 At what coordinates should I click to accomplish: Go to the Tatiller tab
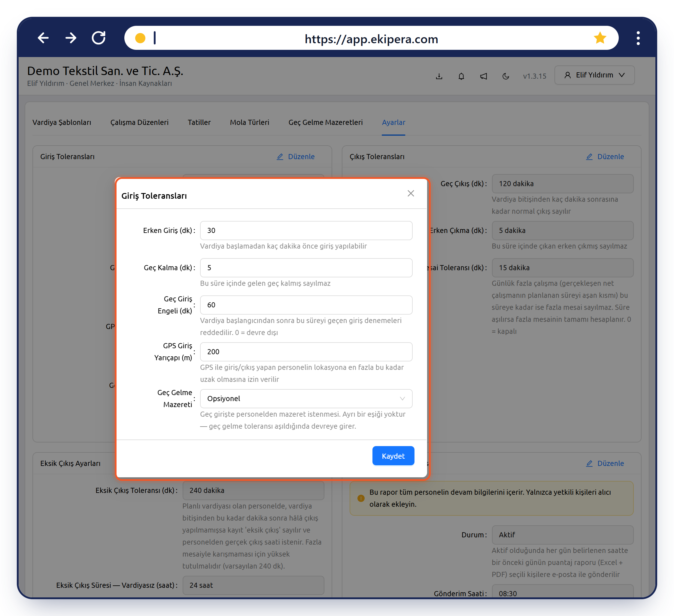tap(199, 122)
